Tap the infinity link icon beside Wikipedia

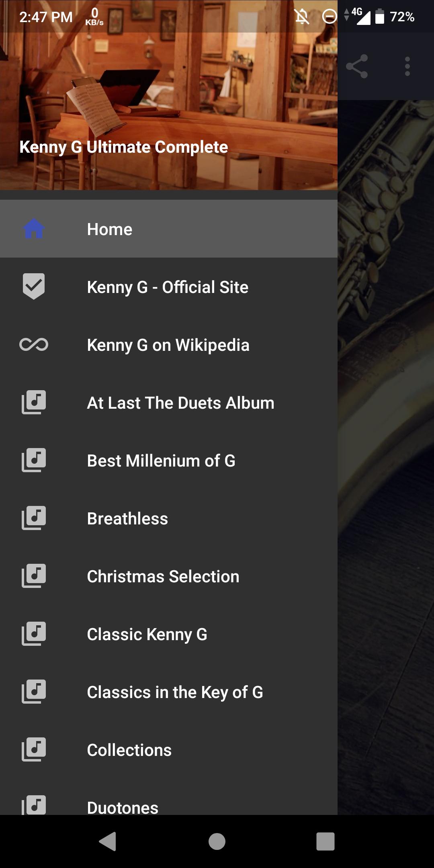click(34, 344)
